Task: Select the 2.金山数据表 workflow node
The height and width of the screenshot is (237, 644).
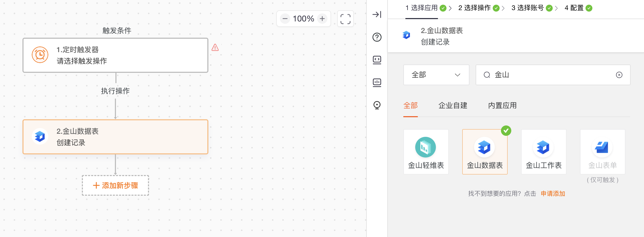Action: pos(115,137)
